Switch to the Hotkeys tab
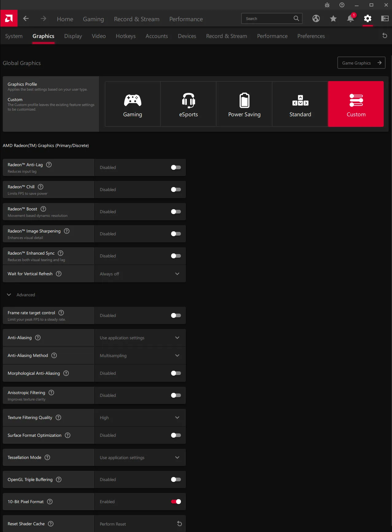 click(x=126, y=36)
